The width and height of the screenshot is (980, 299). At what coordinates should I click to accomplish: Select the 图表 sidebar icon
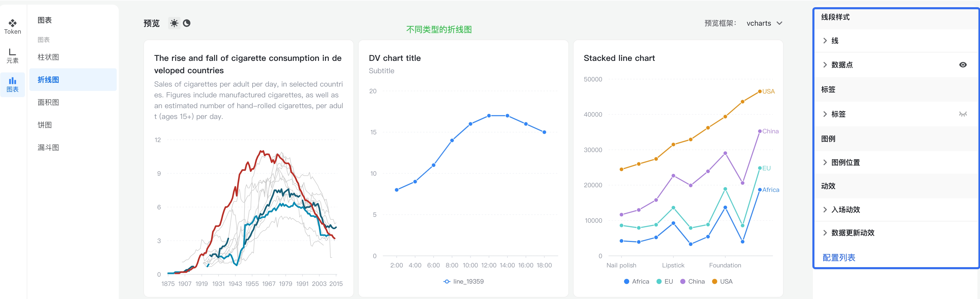click(x=13, y=84)
